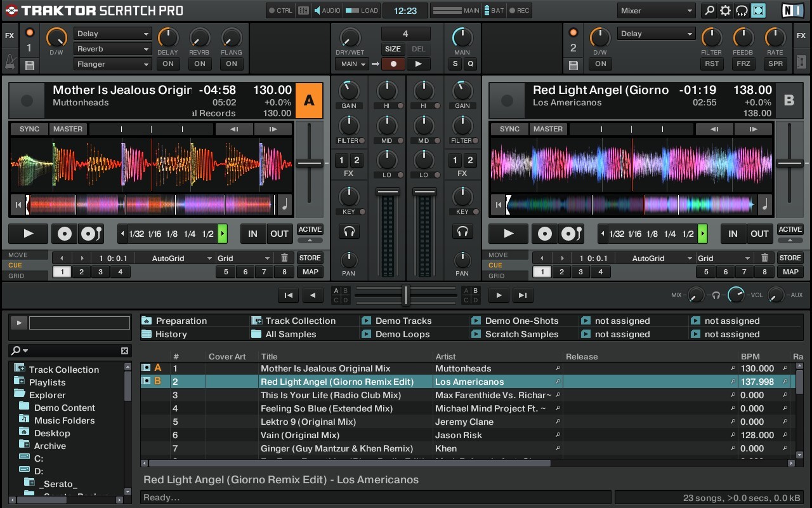Click loop recorder record button
Image resolution: width=812 pixels, height=508 pixels.
(393, 63)
